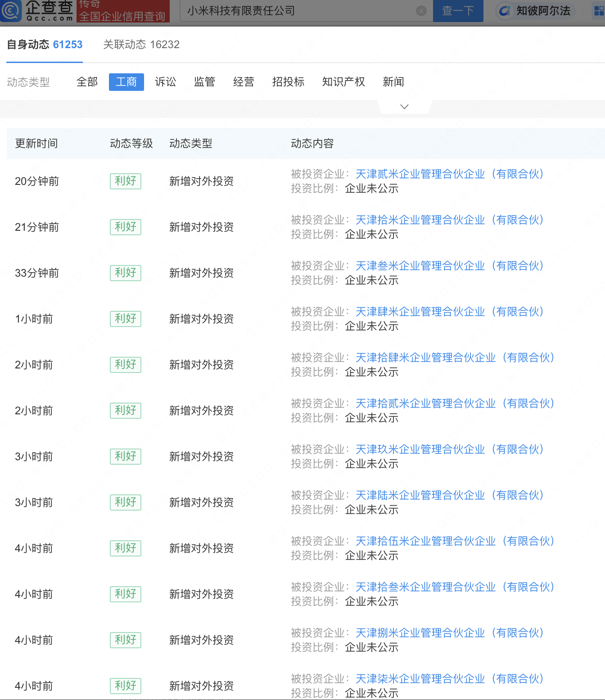The width and height of the screenshot is (605, 700).
Task: Open 天津贰米企业管理合伙企业 link
Action: 450,174
